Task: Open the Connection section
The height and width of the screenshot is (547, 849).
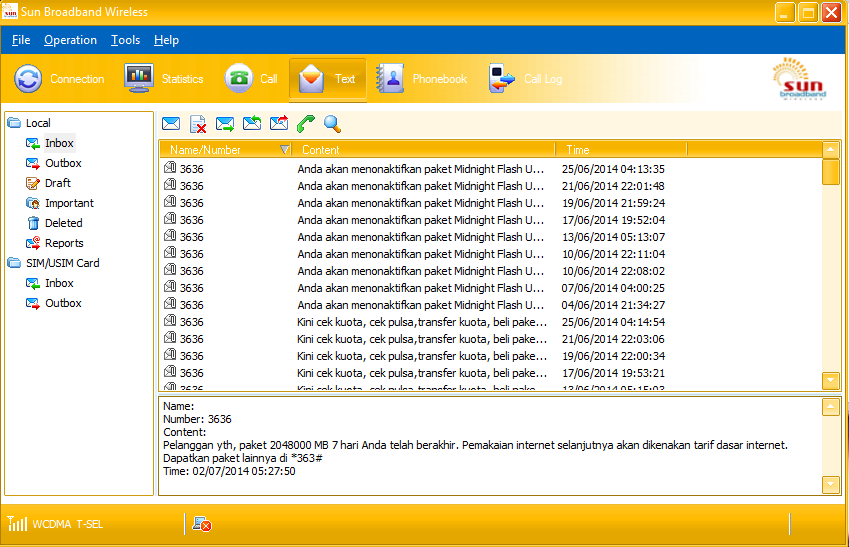Action: tap(59, 79)
